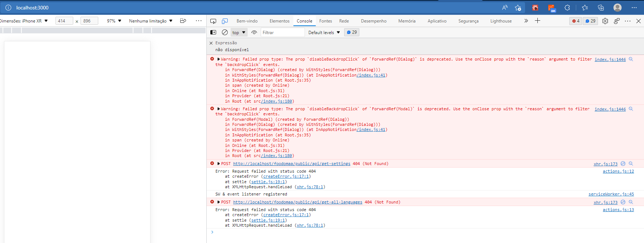The height and width of the screenshot is (243, 644).
Task: Open device toolbar more options
Action: pos(199,21)
